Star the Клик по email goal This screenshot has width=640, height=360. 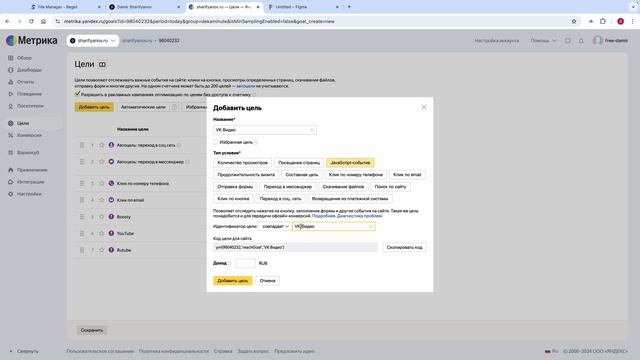click(x=102, y=200)
